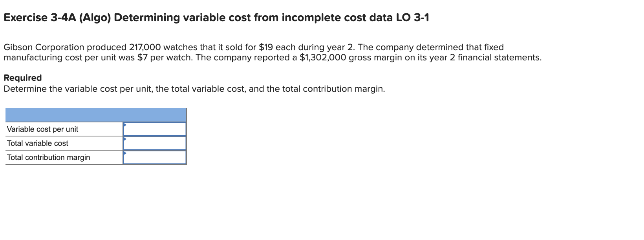Click inside the Total contribution margin answer box

(155, 157)
